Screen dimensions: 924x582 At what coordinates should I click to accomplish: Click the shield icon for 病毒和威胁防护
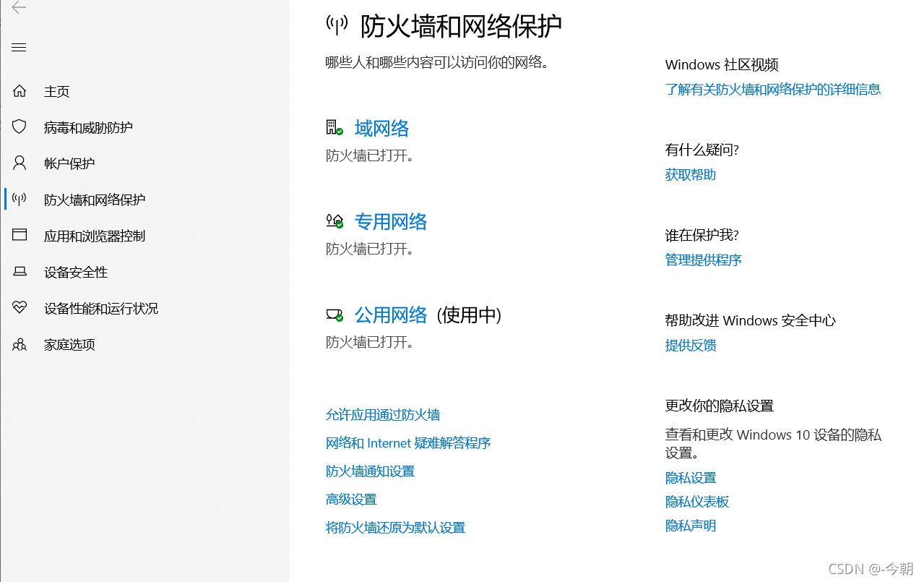20,127
